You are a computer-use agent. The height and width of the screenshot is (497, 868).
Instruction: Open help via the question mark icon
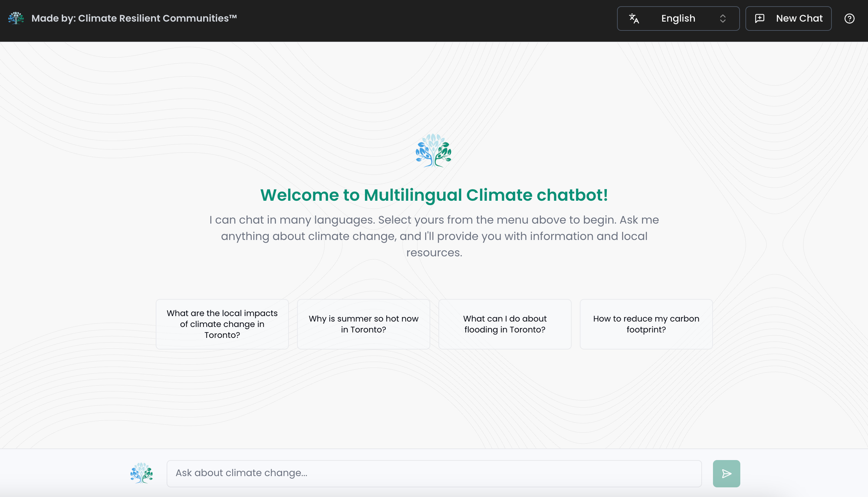(x=849, y=19)
